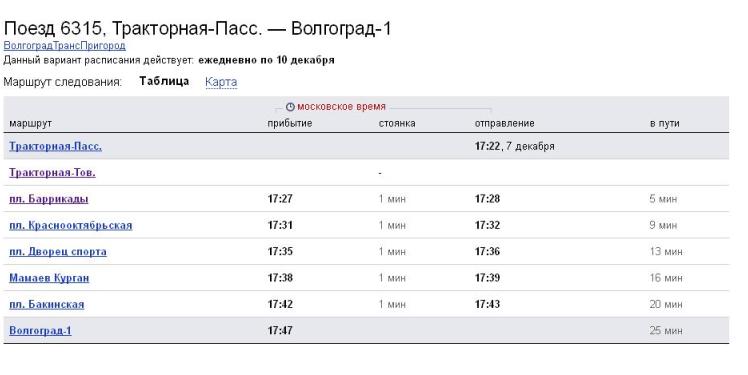Click the отправление column header
This screenshot has height=375, width=748.
[x=504, y=124]
